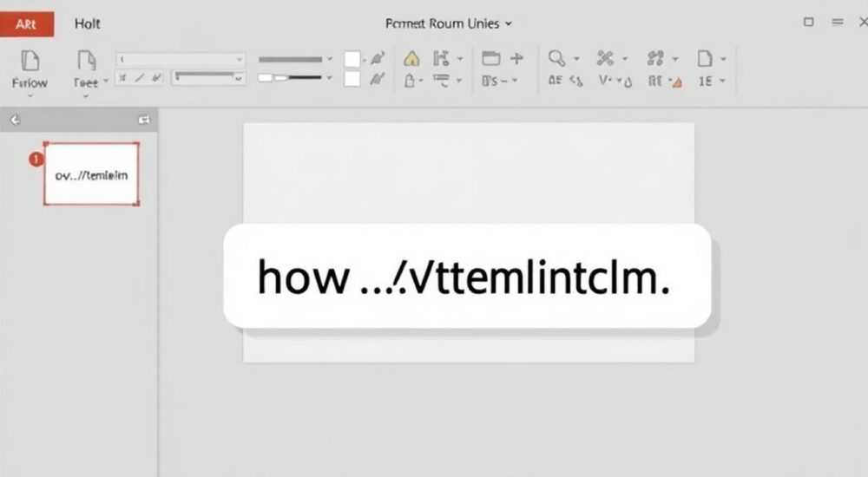Viewport: 868px width, 477px height.
Task: Click the blank page icon at toolbar right
Action: coord(705,58)
